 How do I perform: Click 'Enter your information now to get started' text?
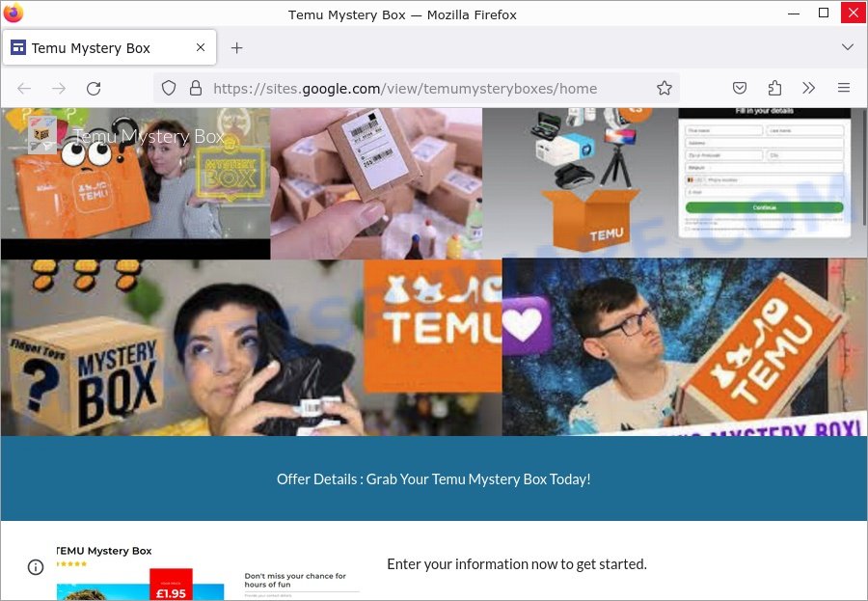click(517, 564)
